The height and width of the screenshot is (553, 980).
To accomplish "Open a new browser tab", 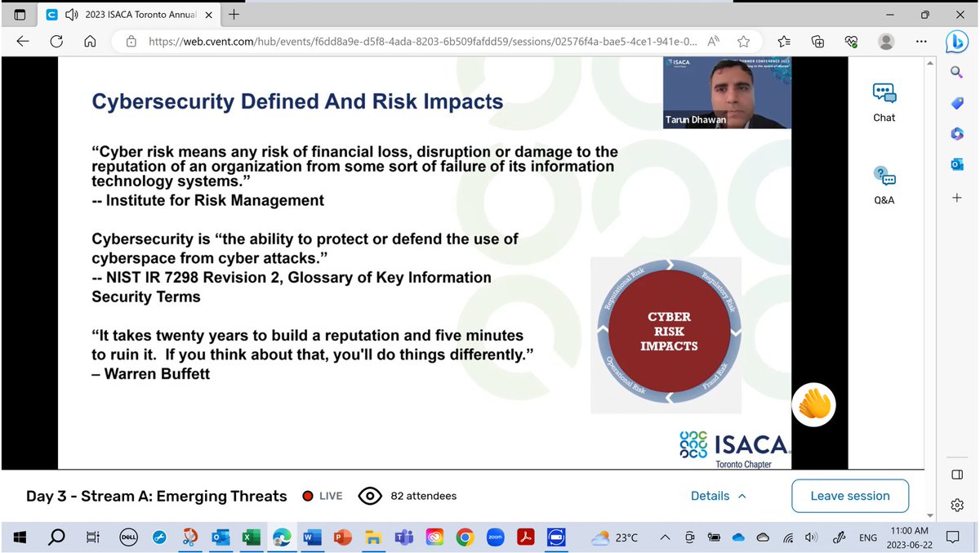I will coord(234,14).
